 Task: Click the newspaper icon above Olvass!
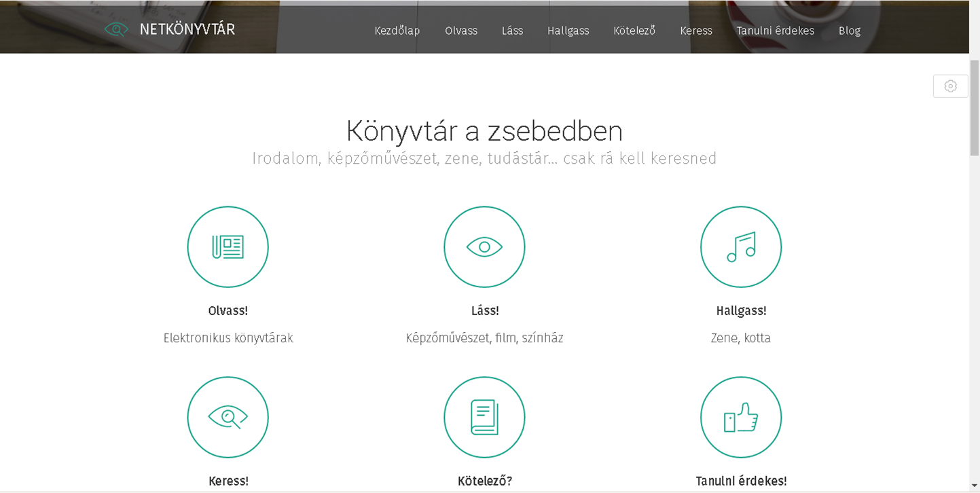click(x=228, y=247)
